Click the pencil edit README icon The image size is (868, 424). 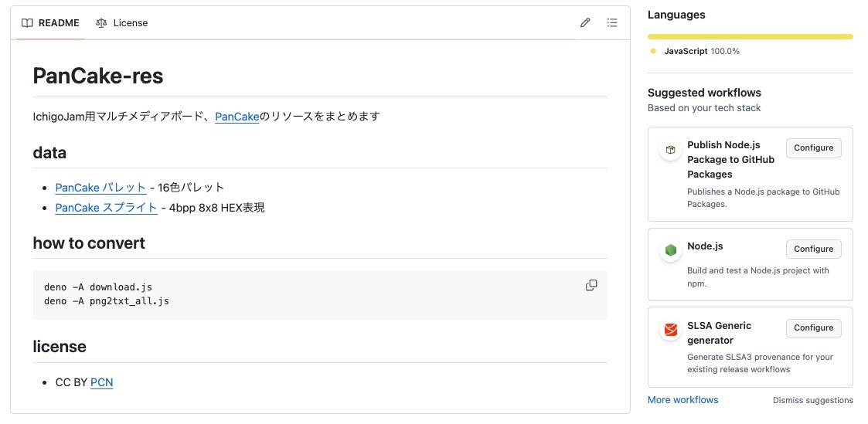tap(585, 23)
